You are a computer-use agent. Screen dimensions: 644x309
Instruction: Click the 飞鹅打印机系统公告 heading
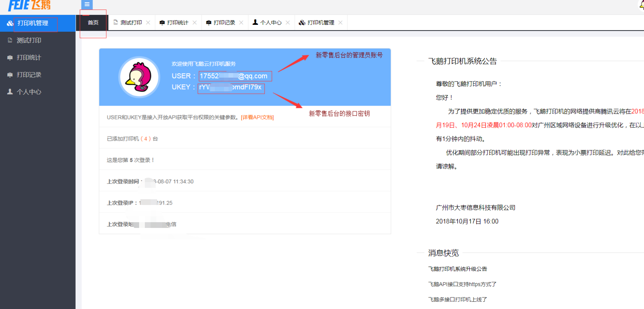(x=462, y=61)
